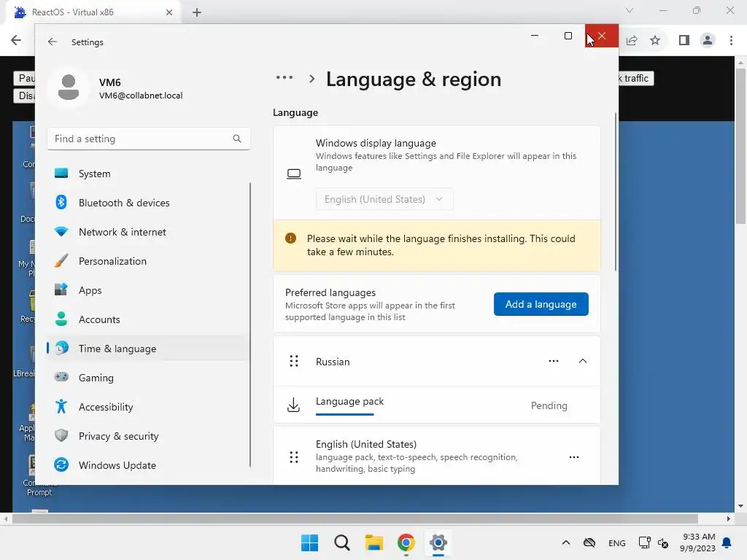
Task: Select the ReactOS - Virtual x86 browser tab
Action: pos(93,12)
